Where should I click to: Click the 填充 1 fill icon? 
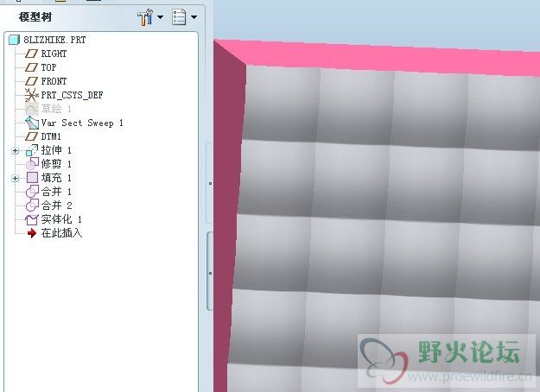pos(32,178)
